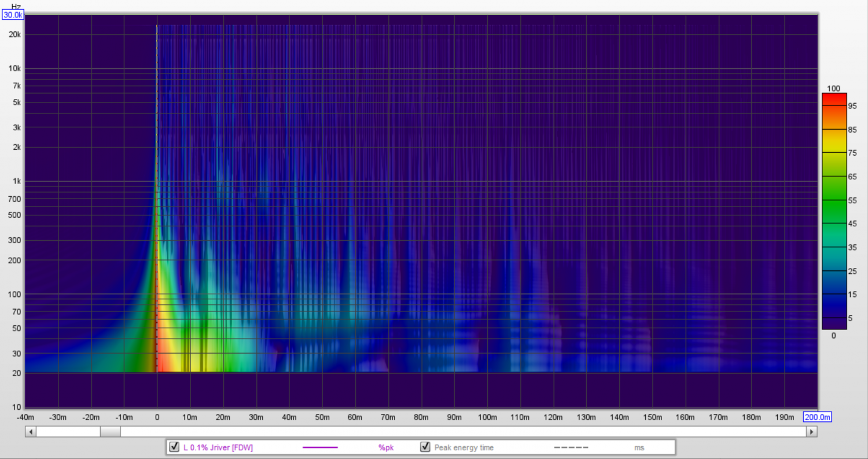Click the 0 time axis label
The width and height of the screenshot is (868, 459).
157,417
